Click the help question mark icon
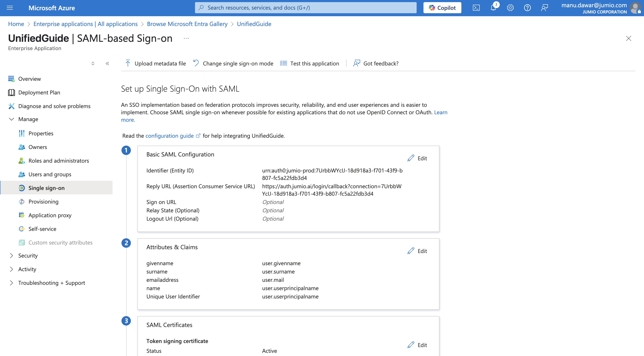The image size is (644, 356). 527,8
